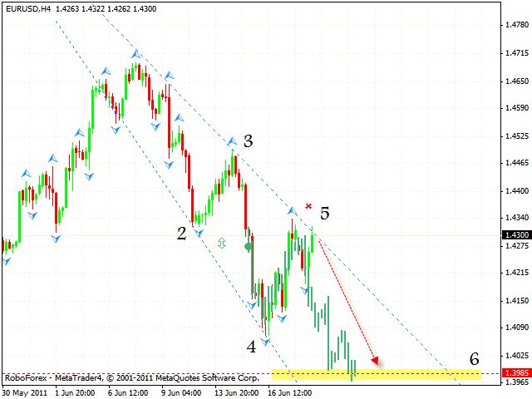Image resolution: width=532 pixels, height=399 pixels.
Task: Select wave label 2
Action: [182, 234]
